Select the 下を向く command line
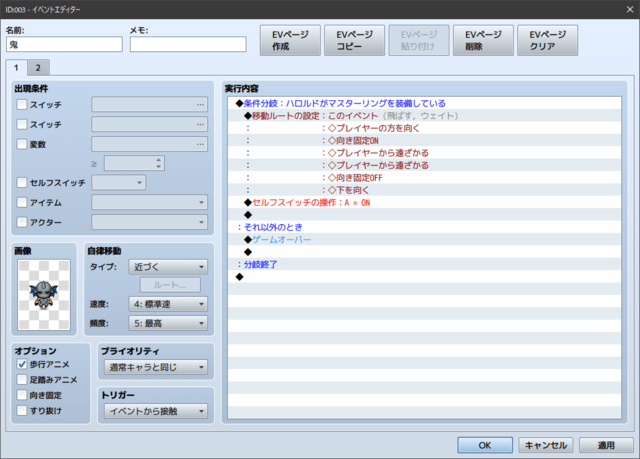Image resolution: width=640 pixels, height=459 pixels. [424, 190]
